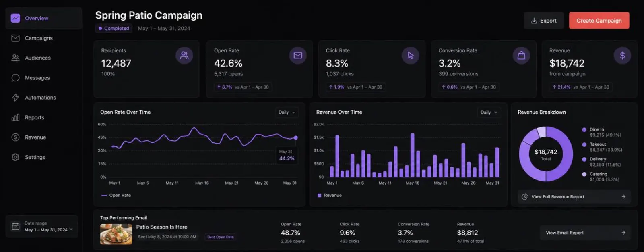Open Daily dropdown for Open Rate Over Time

(x=287, y=112)
